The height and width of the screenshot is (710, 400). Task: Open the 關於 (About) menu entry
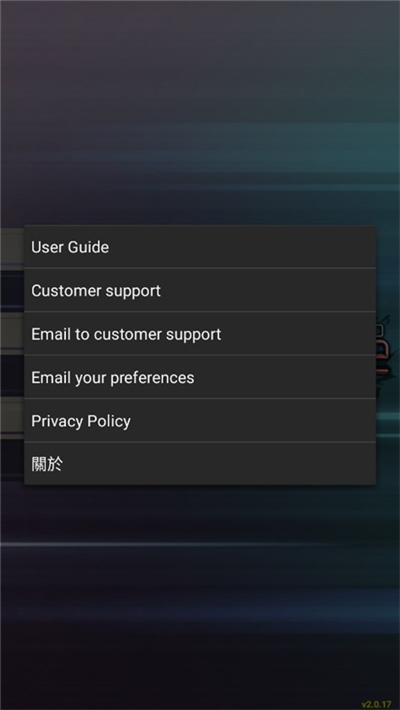coord(200,464)
